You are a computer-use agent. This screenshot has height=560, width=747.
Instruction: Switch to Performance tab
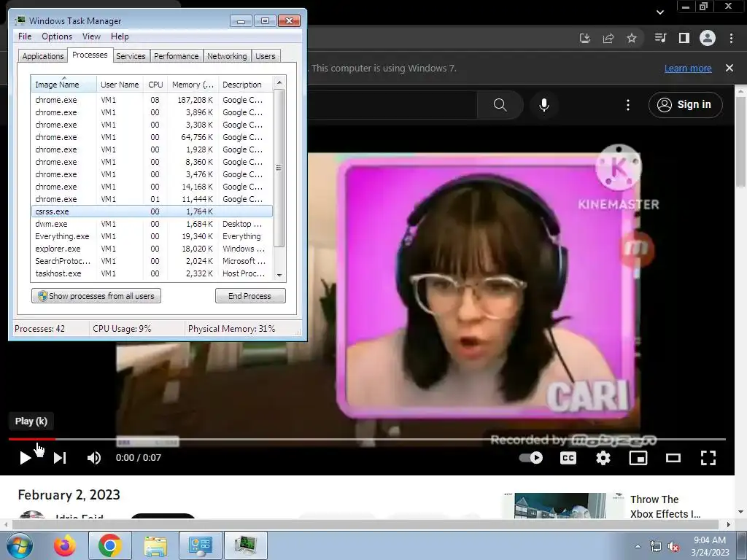click(177, 56)
